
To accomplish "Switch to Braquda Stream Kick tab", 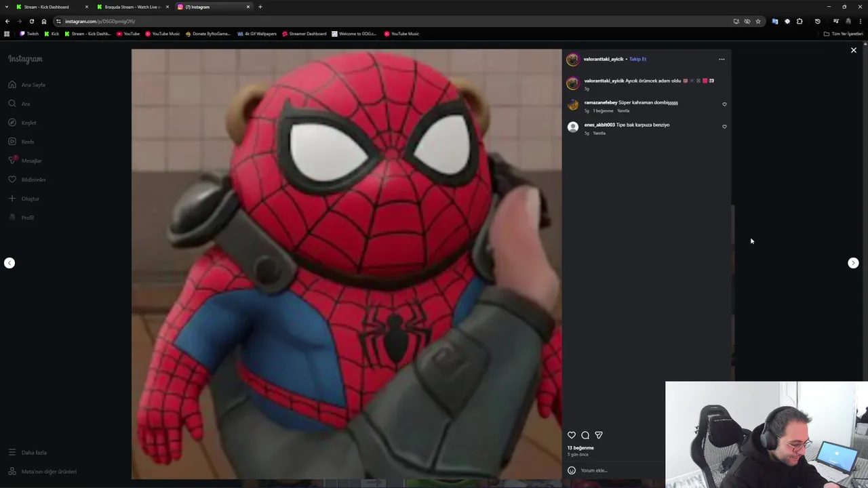I will pos(132,7).
